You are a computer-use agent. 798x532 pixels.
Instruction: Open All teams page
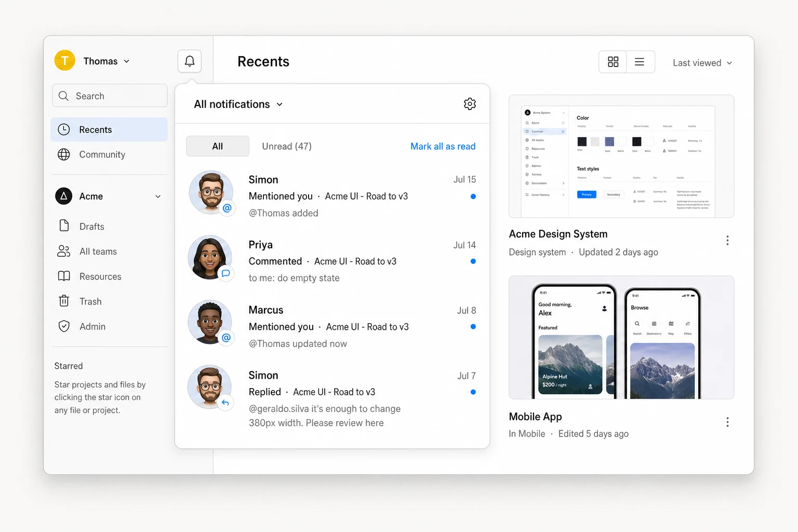[x=109, y=251]
